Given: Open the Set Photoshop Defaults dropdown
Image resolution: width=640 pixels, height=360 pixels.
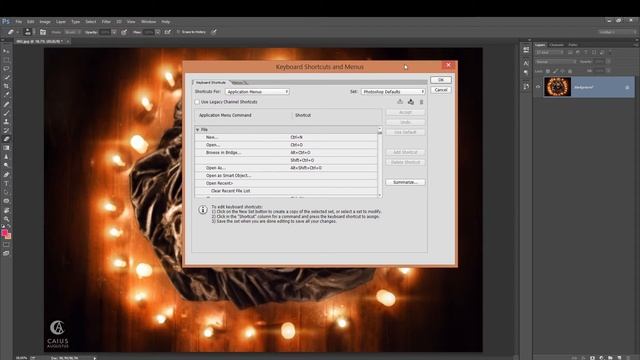Looking at the screenshot, I should pos(393,92).
